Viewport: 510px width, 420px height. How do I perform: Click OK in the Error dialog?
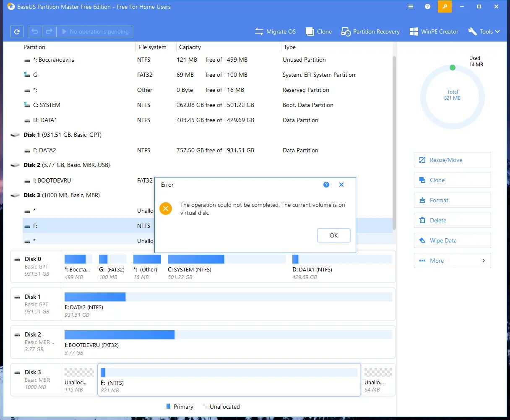click(x=333, y=235)
